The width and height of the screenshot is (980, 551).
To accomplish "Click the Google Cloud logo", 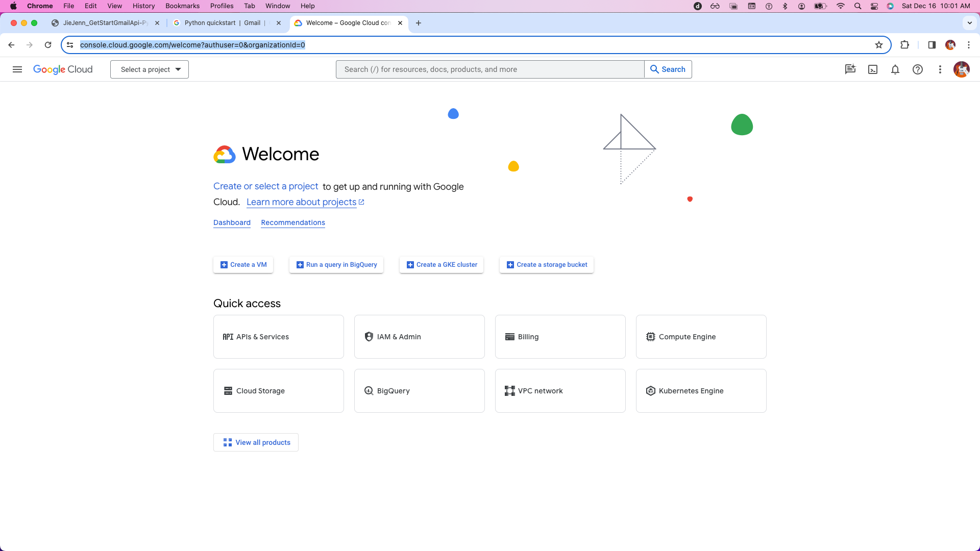I will click(63, 69).
